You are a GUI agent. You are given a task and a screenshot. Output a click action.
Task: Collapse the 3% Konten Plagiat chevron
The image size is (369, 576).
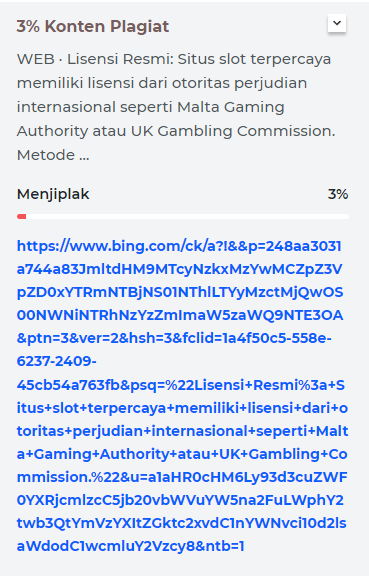337,23
